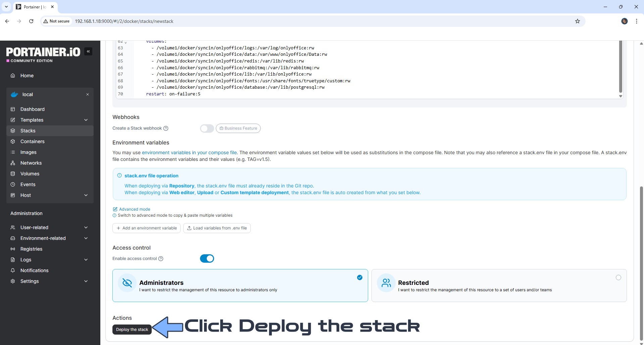Disable the Enable access control toggle

tap(207, 258)
